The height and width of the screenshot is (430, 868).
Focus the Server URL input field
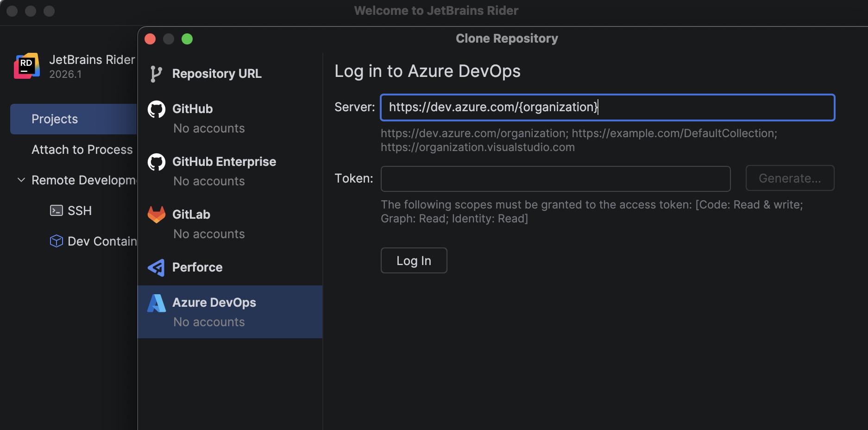[607, 107]
